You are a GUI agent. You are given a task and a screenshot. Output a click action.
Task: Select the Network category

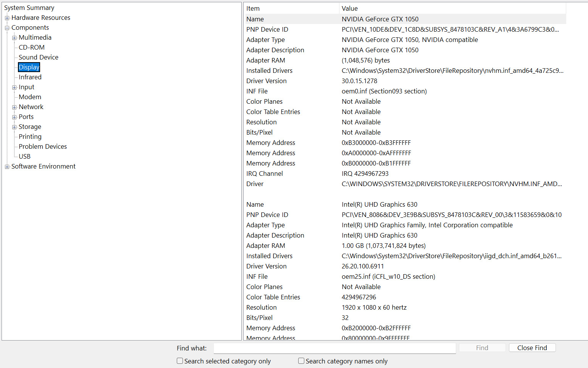31,107
